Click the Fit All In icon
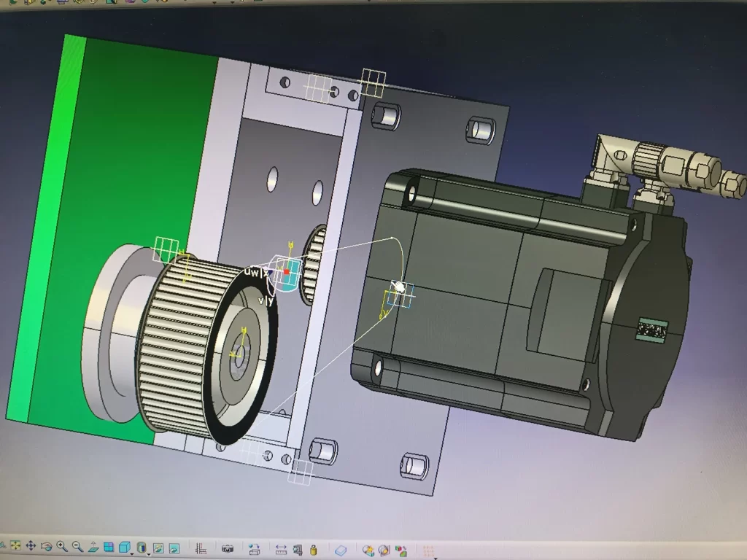 click(15, 546)
